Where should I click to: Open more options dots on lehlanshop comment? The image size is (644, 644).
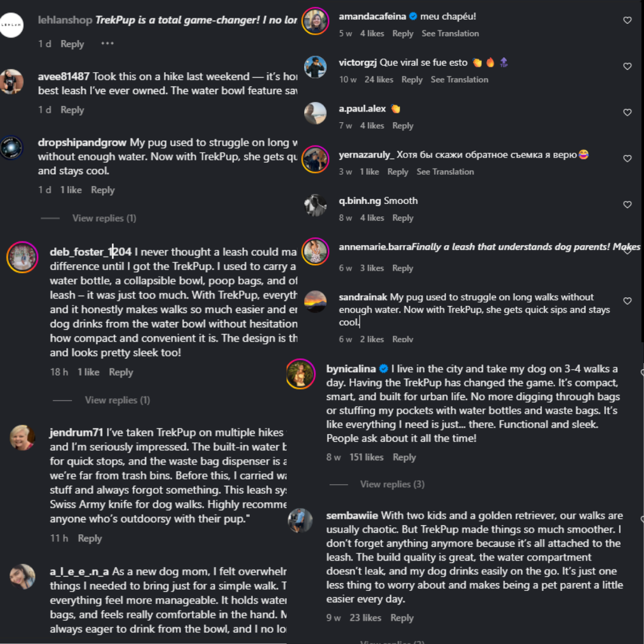pyautogui.click(x=107, y=43)
